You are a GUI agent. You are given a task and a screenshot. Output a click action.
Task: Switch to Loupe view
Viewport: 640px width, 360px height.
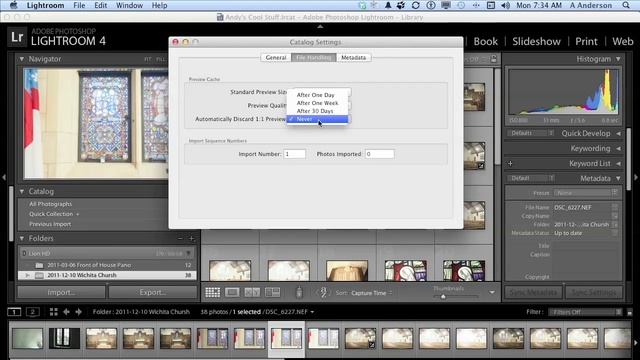click(x=232, y=292)
